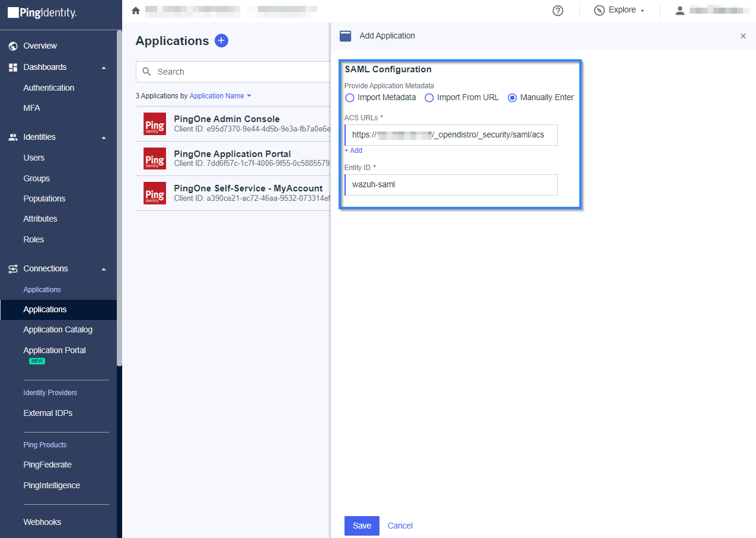Click the Identity Providers section label
The image size is (756, 538).
pyautogui.click(x=50, y=393)
